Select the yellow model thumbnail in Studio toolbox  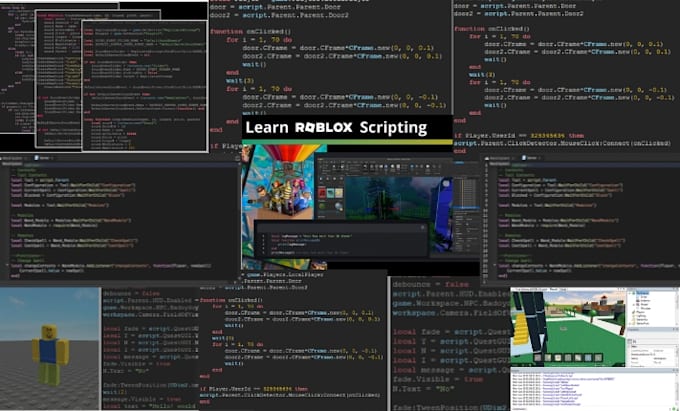(339, 193)
